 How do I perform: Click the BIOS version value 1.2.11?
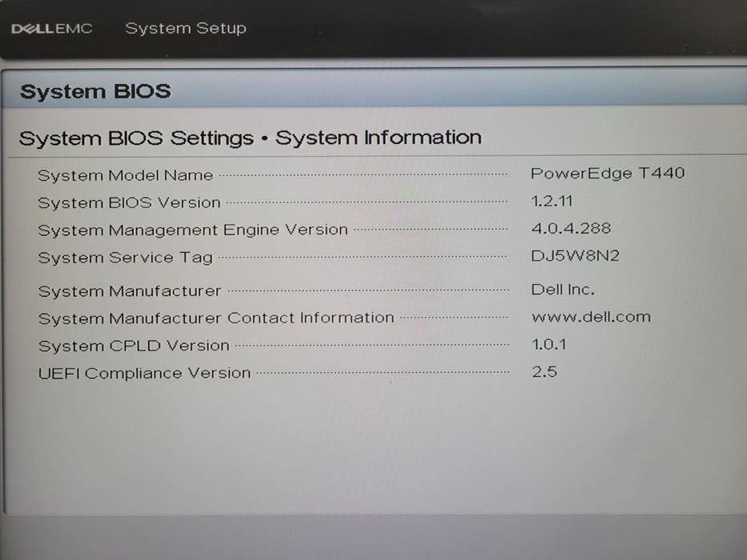click(x=552, y=201)
